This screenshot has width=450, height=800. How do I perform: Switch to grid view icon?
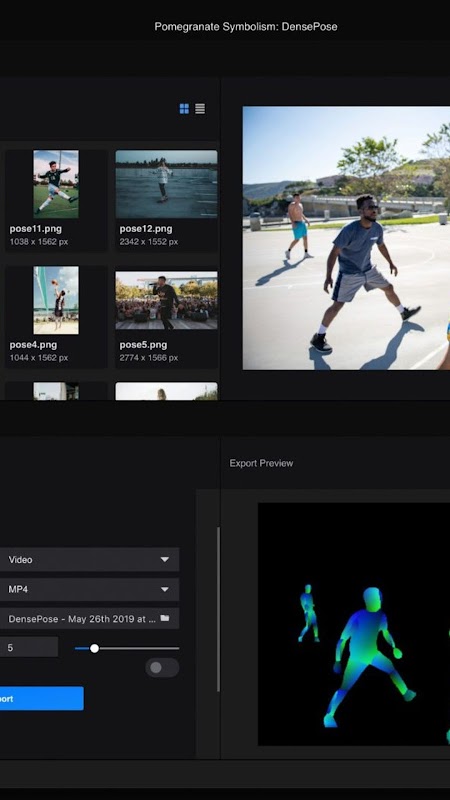[184, 109]
